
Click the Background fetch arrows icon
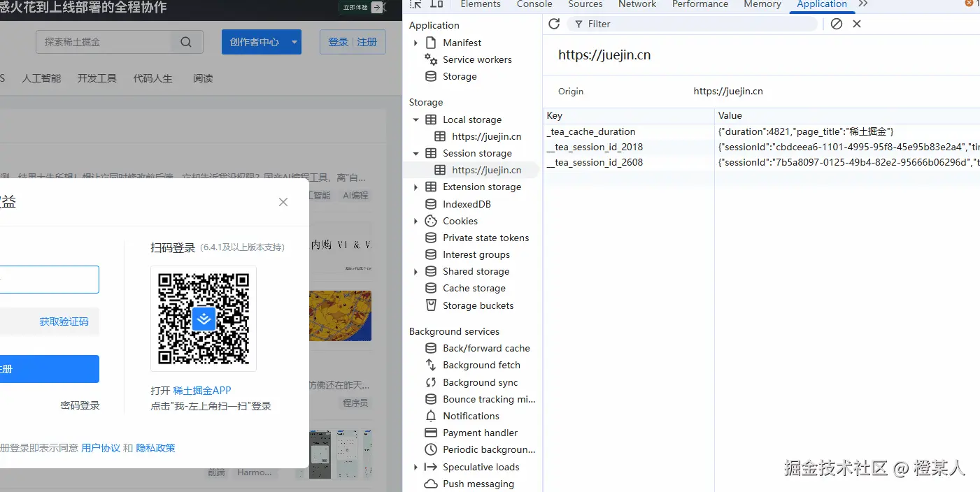(431, 365)
